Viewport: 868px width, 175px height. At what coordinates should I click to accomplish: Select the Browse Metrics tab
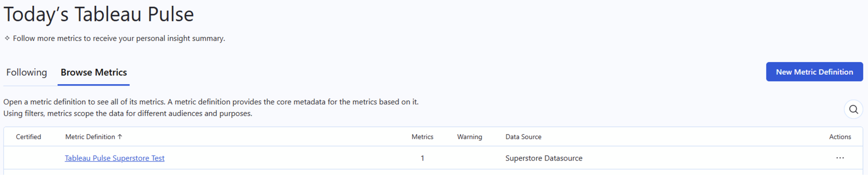coord(94,72)
